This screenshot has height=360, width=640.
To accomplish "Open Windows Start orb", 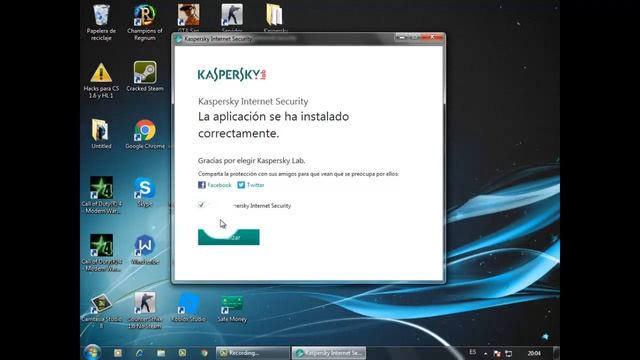I will pyautogui.click(x=92, y=353).
